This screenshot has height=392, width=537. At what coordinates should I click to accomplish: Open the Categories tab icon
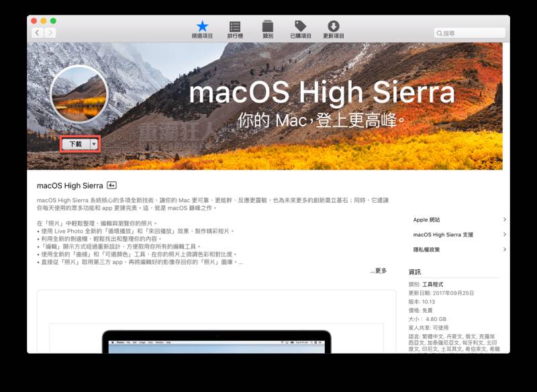click(267, 26)
